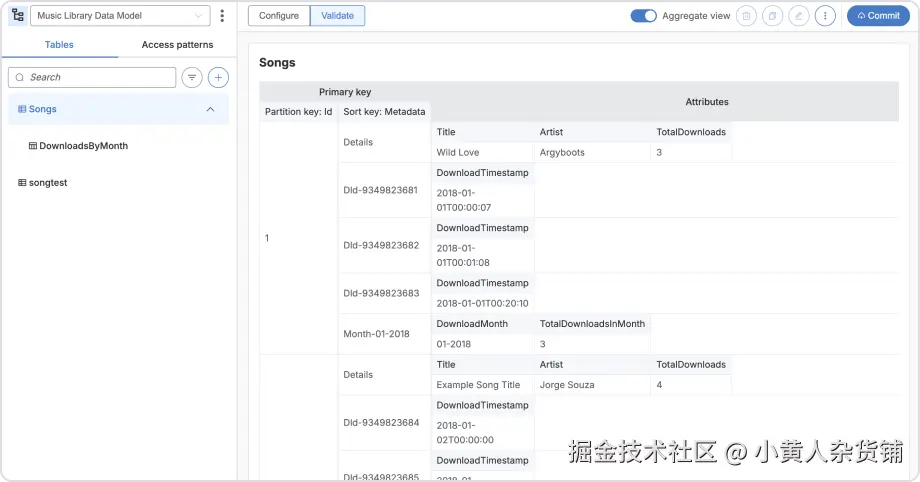Click the filter tables icon
920x482 pixels.
click(192, 77)
